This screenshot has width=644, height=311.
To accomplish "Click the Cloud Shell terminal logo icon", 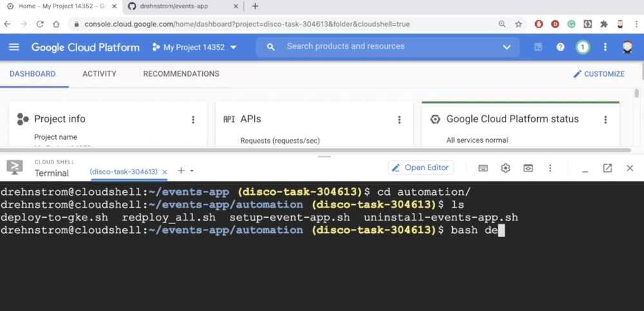I will (15, 167).
